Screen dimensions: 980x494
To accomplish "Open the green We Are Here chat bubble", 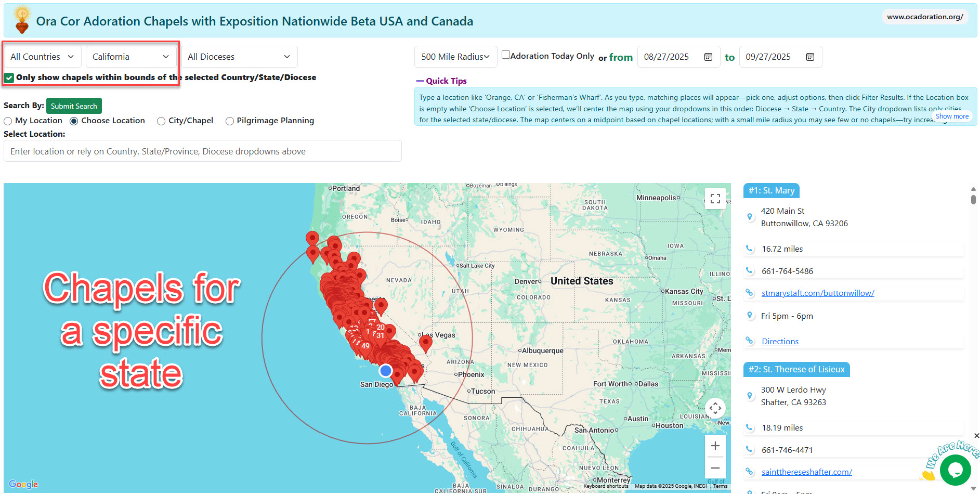I will point(955,470).
